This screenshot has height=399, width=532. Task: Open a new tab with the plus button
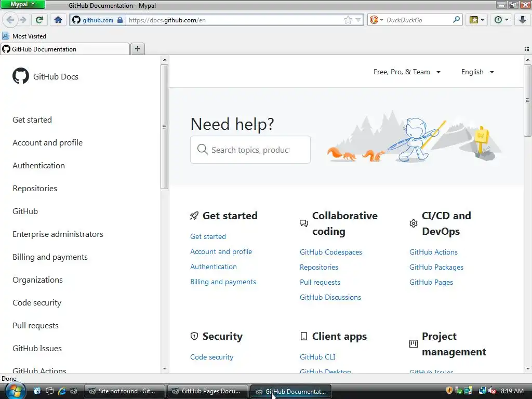click(137, 49)
